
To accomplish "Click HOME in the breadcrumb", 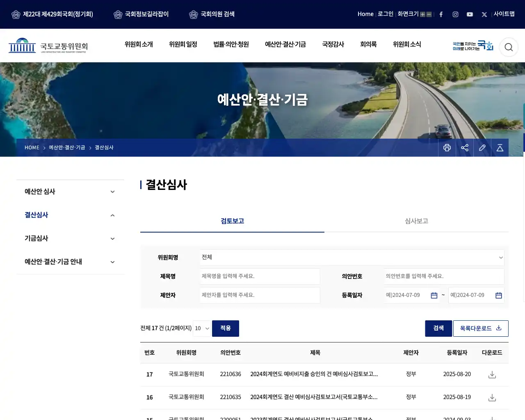I will 32,148.
